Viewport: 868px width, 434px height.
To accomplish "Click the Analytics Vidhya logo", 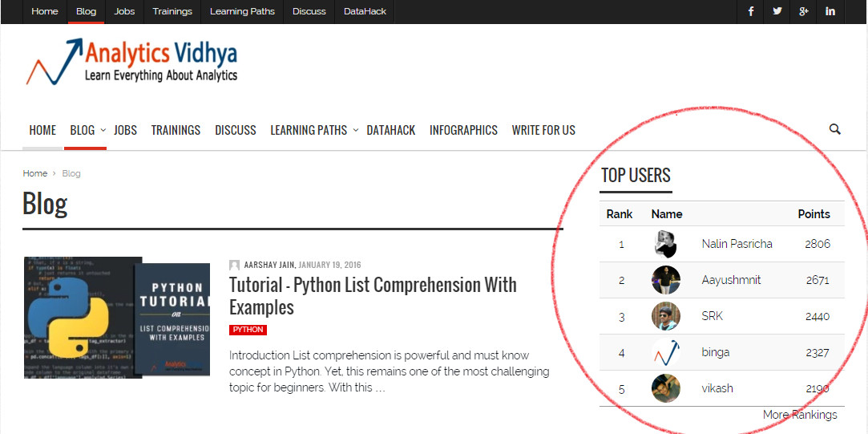I will coord(132,62).
